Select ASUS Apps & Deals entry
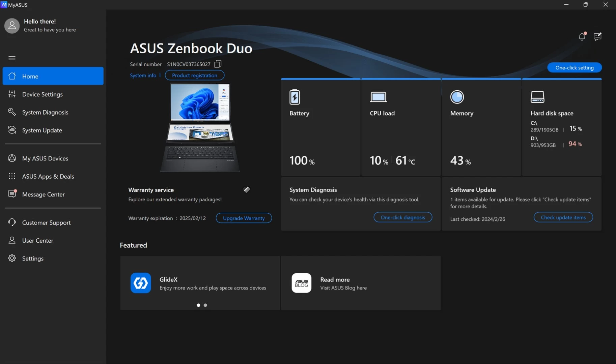This screenshot has width=616, height=364. click(x=53, y=176)
